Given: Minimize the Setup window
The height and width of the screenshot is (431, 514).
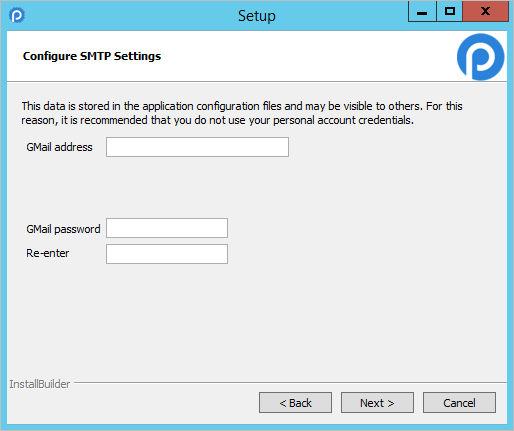Looking at the screenshot, I should click(422, 12).
